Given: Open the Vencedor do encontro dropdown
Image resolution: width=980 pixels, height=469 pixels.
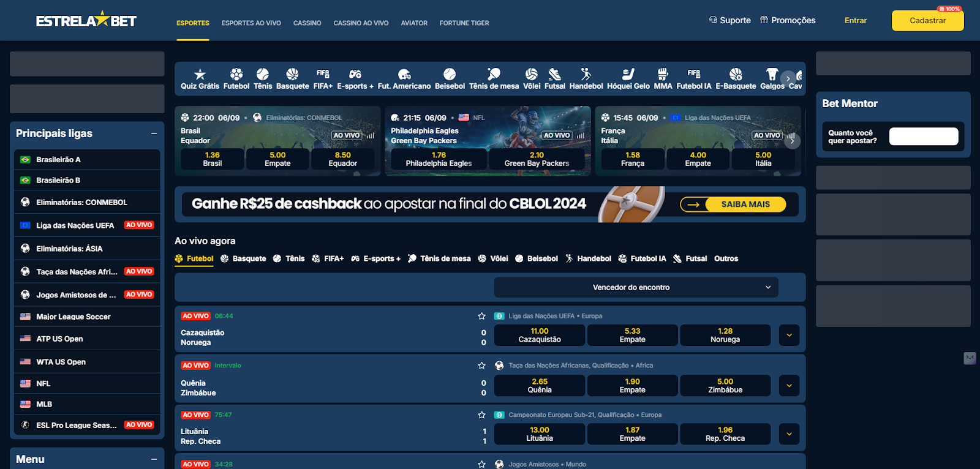Looking at the screenshot, I should 636,287.
